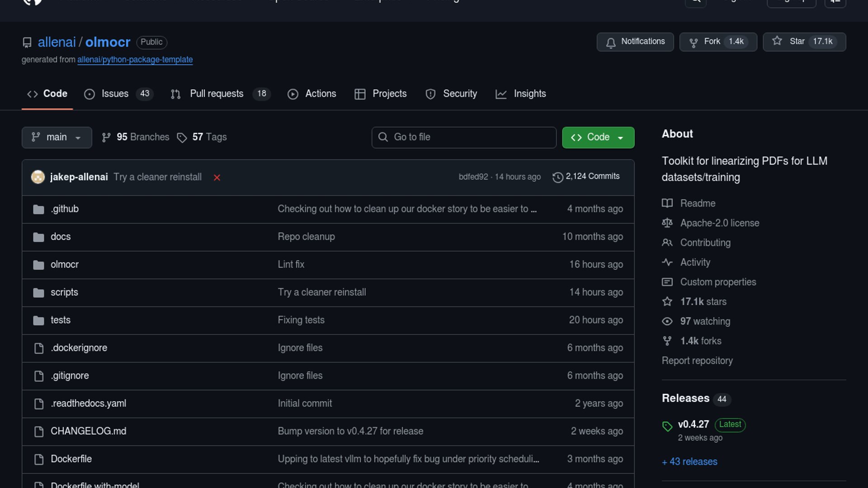Viewport: 868px width, 488px height.
Task: Click the red failed-status X icon
Action: (217, 178)
